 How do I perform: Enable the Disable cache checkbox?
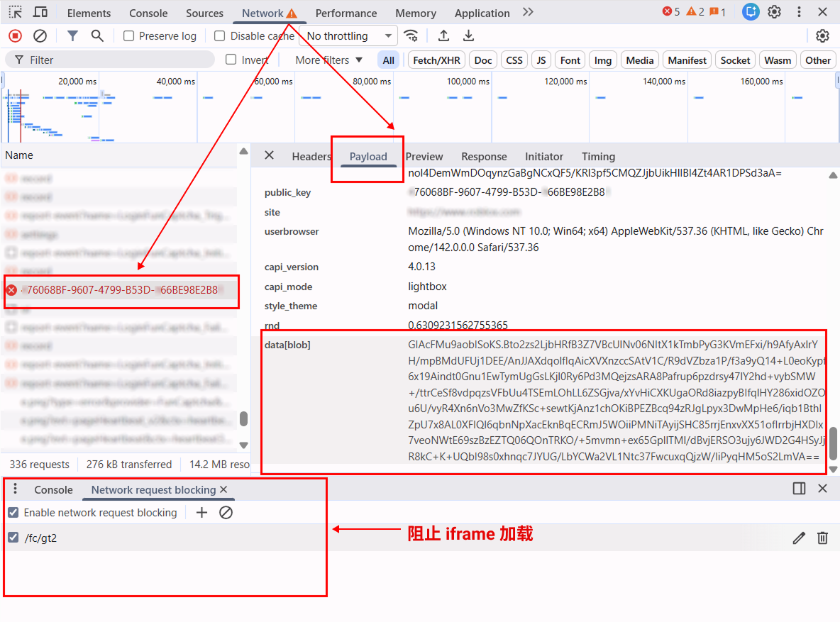click(x=219, y=35)
